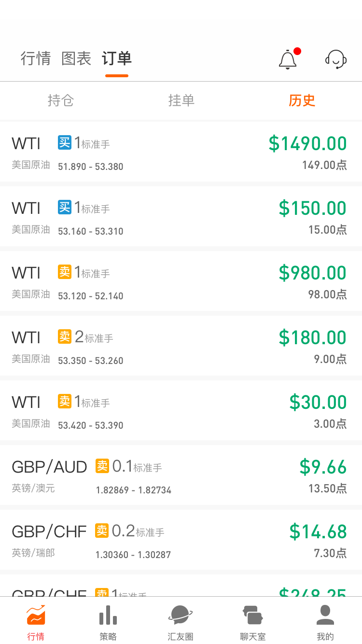Select the 历史 history sub-tab
The width and height of the screenshot is (362, 644).
tap(302, 100)
